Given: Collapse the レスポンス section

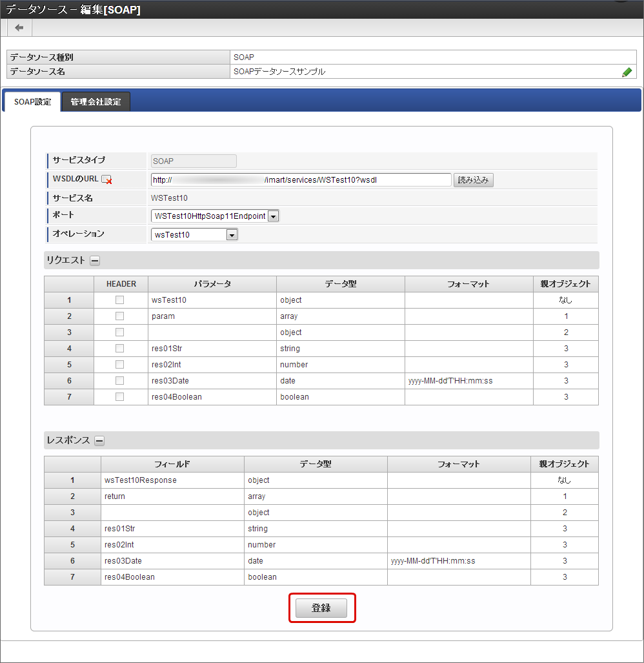Looking at the screenshot, I should (x=99, y=441).
